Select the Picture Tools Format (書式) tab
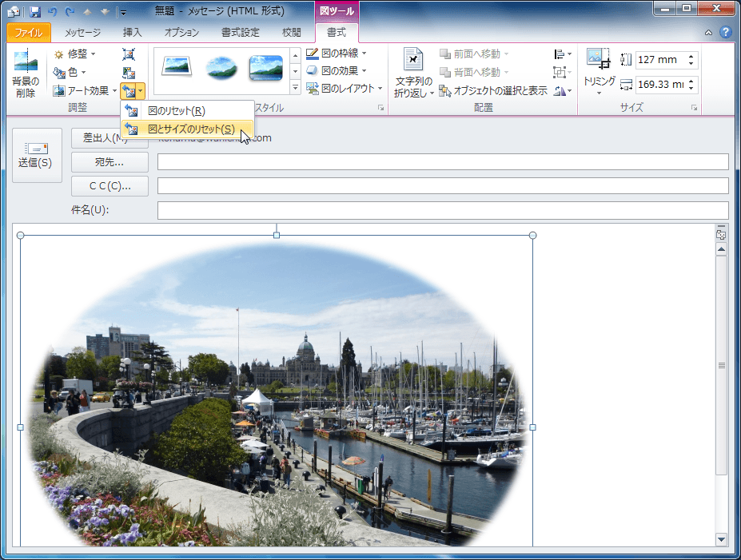The image size is (741, 560). click(x=337, y=33)
